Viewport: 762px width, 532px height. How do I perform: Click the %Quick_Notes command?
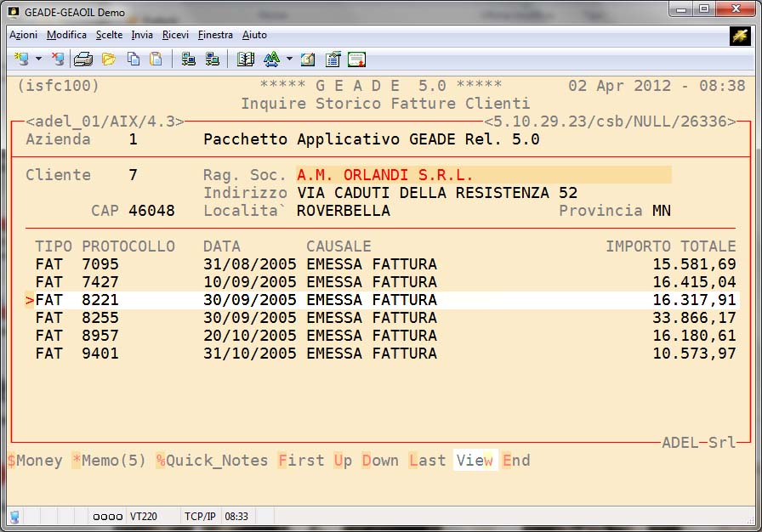212,461
